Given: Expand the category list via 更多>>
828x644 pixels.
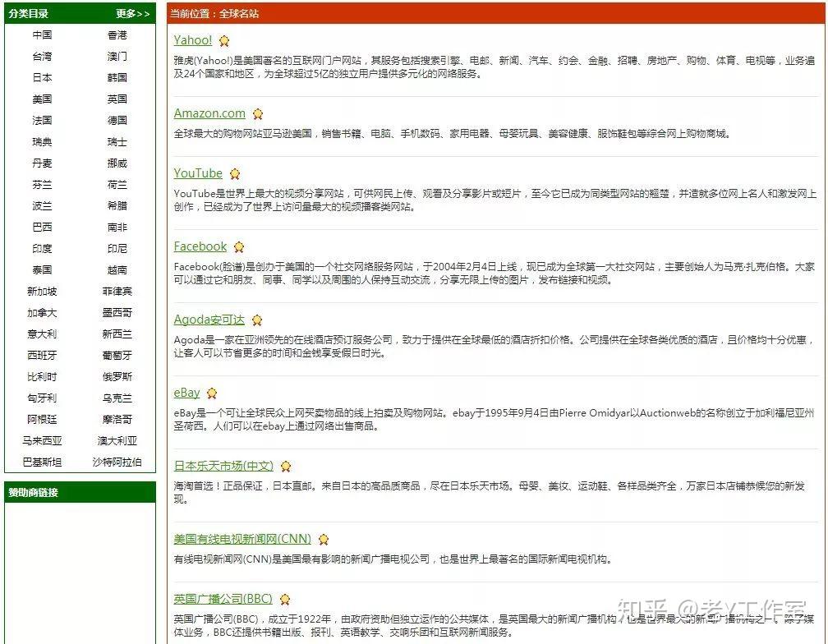Looking at the screenshot, I should [133, 13].
